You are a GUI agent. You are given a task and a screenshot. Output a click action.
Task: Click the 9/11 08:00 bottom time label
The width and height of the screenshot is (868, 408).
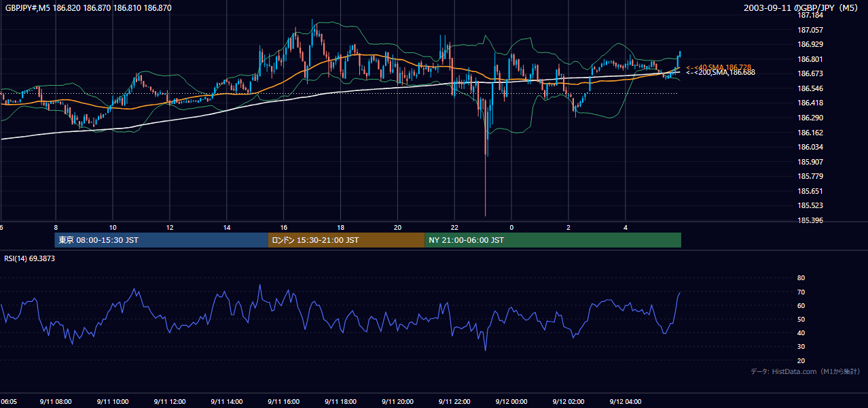(56, 401)
